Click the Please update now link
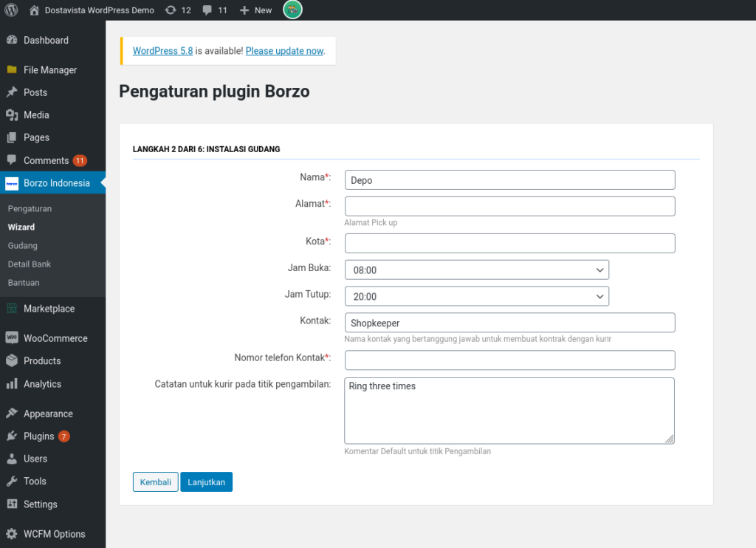 (x=284, y=51)
